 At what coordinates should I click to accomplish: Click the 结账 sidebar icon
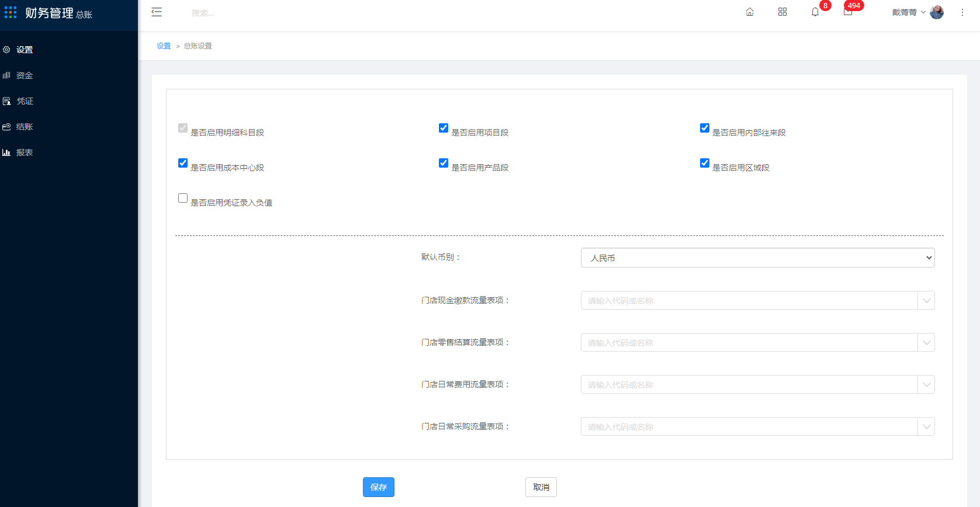[6, 127]
